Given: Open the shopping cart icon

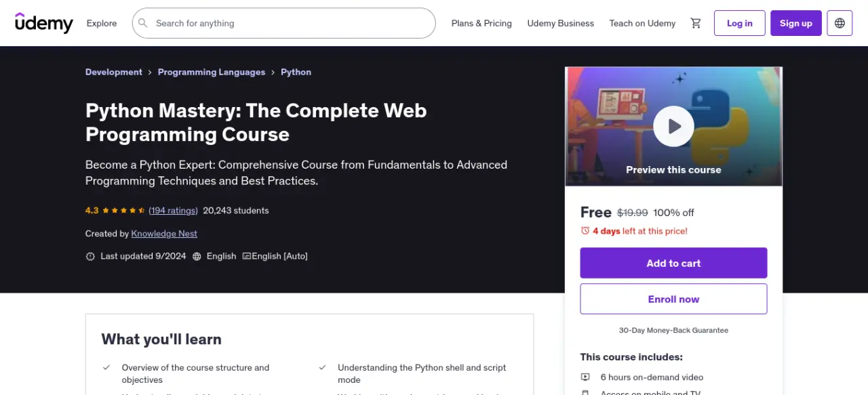Looking at the screenshot, I should point(696,23).
